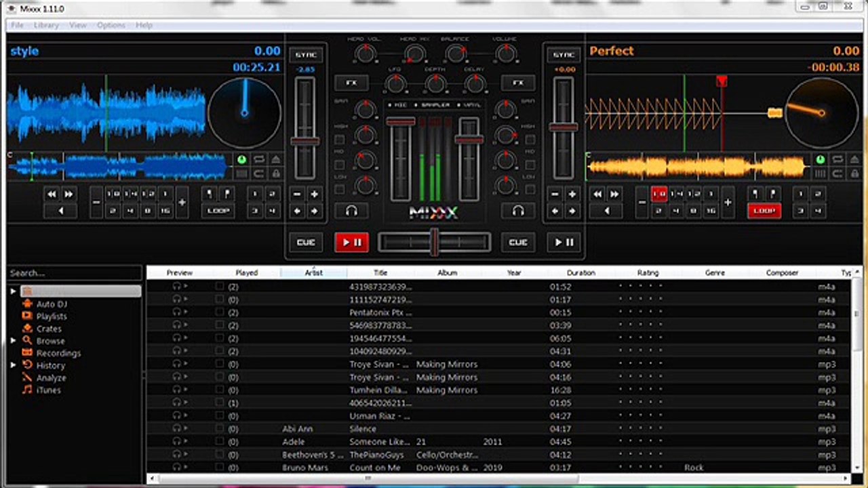Check the Played box for the Silence track
The height and width of the screenshot is (488, 868).
tap(219, 428)
